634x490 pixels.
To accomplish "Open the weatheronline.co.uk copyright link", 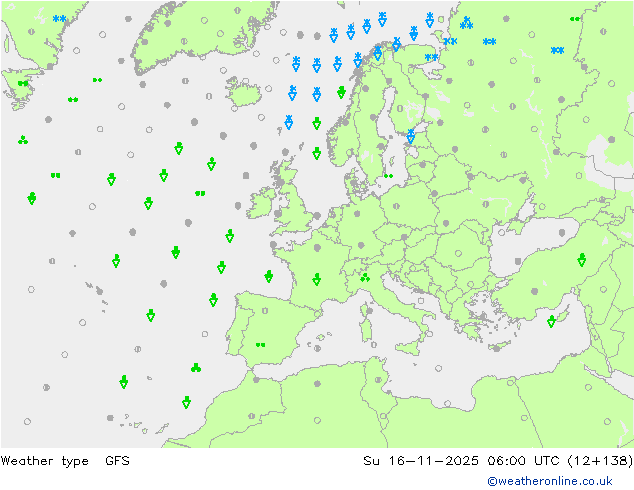I will (x=550, y=481).
